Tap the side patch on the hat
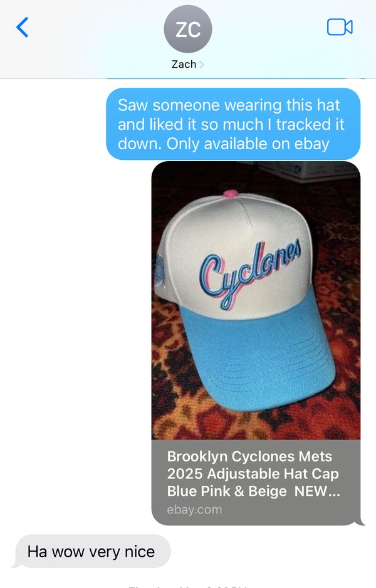The width and height of the screenshot is (376, 588). point(159,271)
